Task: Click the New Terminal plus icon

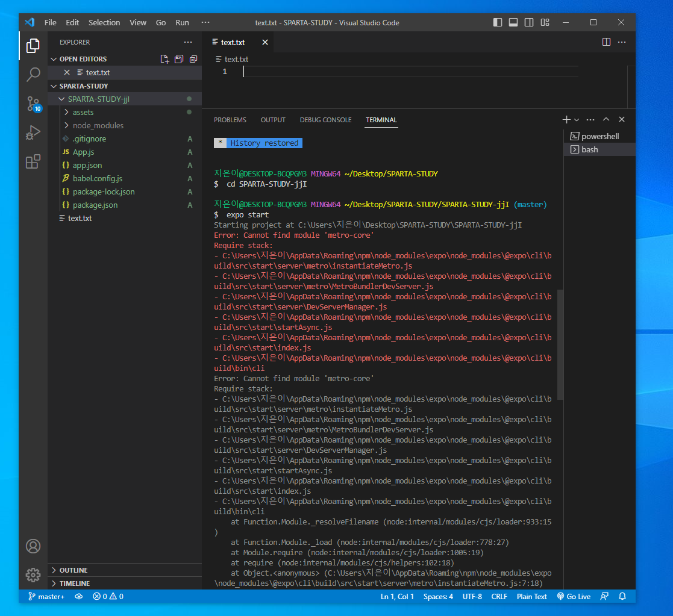Action: [566, 120]
